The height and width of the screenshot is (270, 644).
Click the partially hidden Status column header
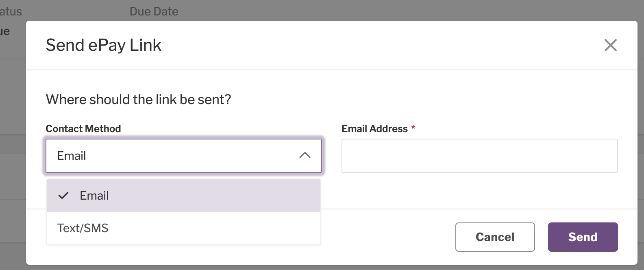tap(11, 11)
